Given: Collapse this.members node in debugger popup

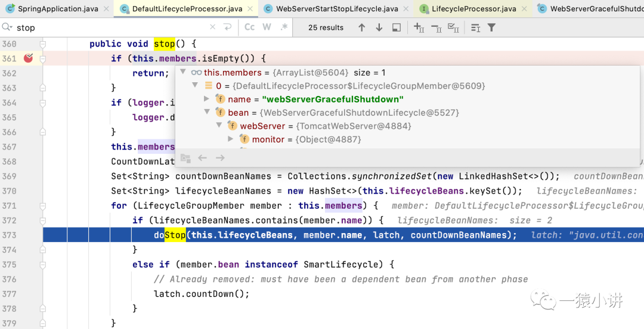Looking at the screenshot, I should point(183,72).
